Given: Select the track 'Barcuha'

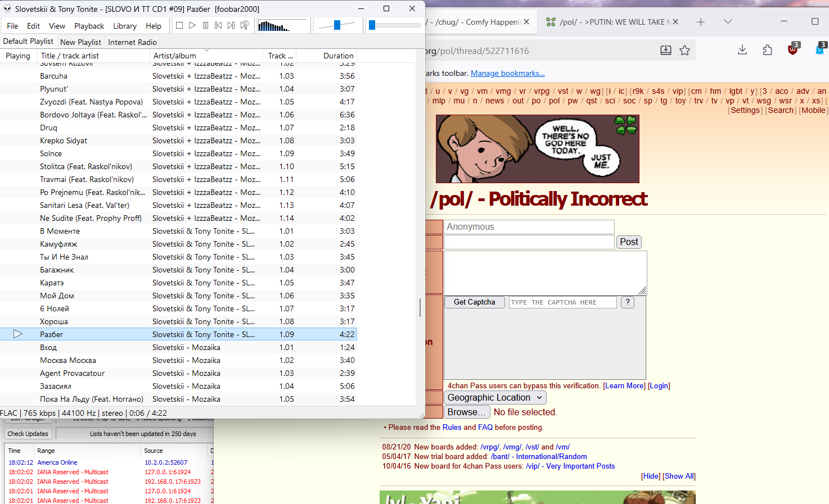Looking at the screenshot, I should pos(178,76).
